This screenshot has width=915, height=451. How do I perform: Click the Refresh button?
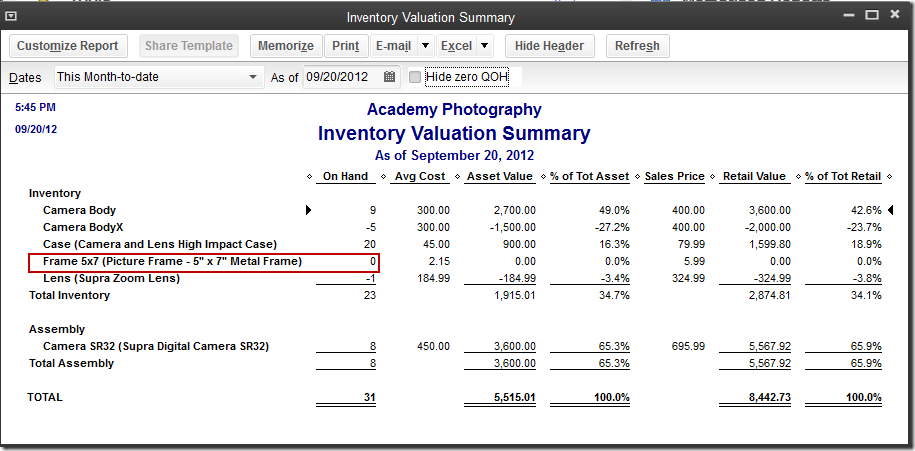point(637,46)
